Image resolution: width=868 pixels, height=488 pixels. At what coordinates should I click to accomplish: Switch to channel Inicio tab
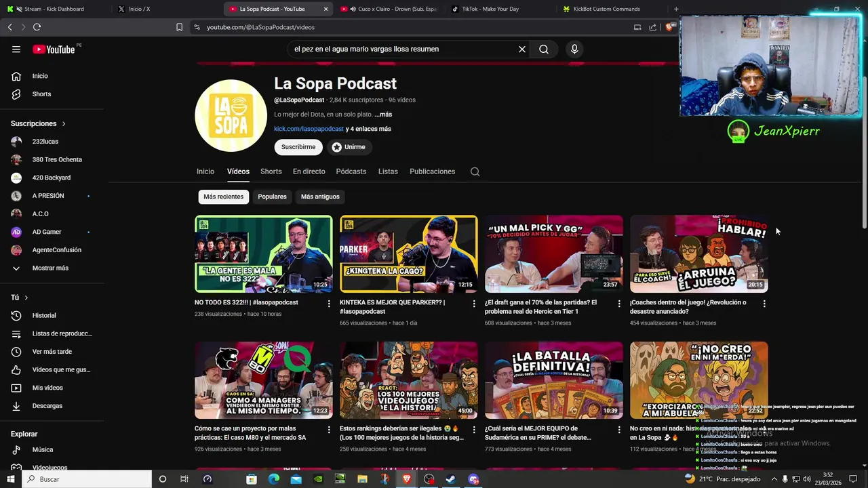tap(205, 171)
